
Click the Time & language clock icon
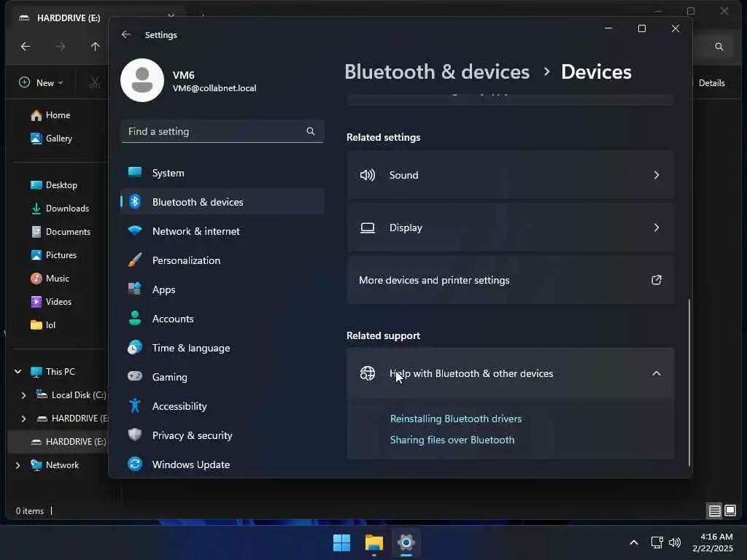pos(135,348)
